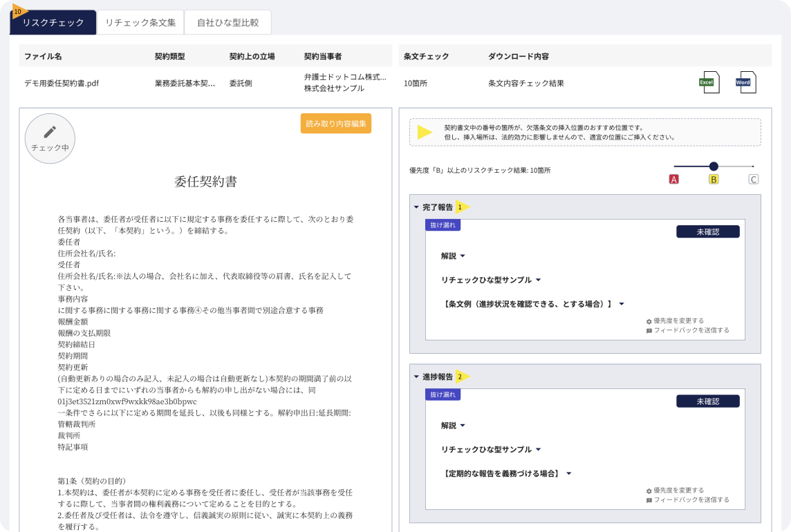Click フィードバックを送信する in 完了報告 card

(685, 331)
